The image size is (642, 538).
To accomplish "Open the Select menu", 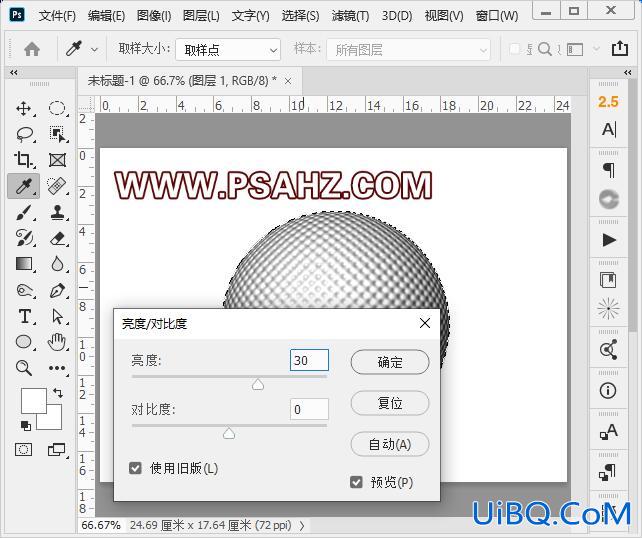I will [x=300, y=16].
